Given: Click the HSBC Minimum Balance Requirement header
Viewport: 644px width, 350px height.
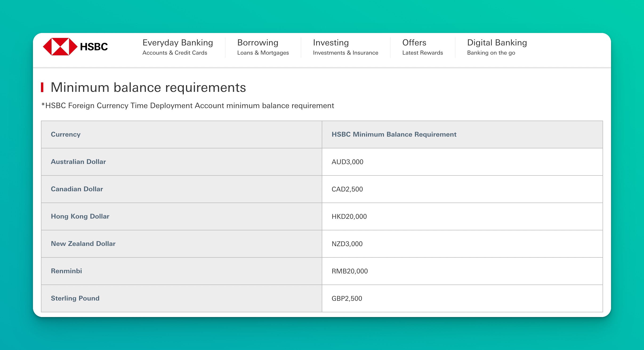Looking at the screenshot, I should coord(394,134).
